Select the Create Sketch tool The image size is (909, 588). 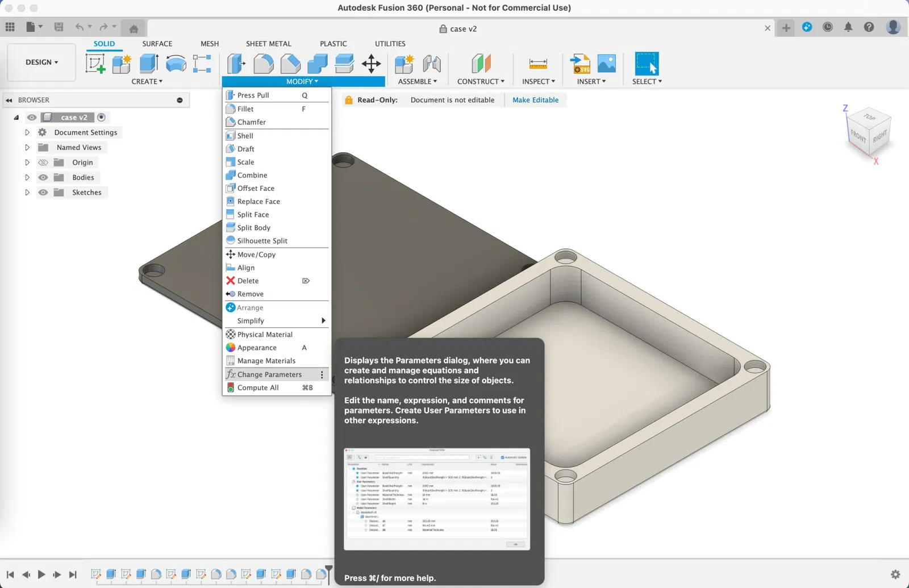click(x=95, y=64)
